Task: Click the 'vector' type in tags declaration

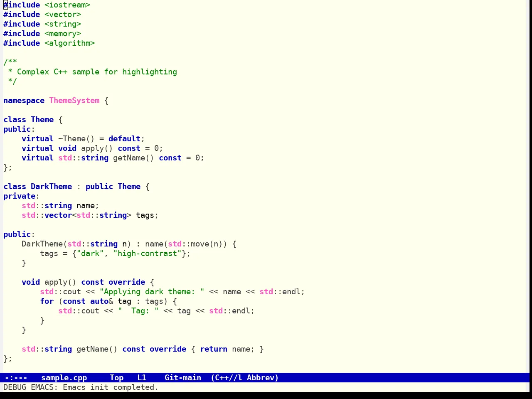Action: 58,215
